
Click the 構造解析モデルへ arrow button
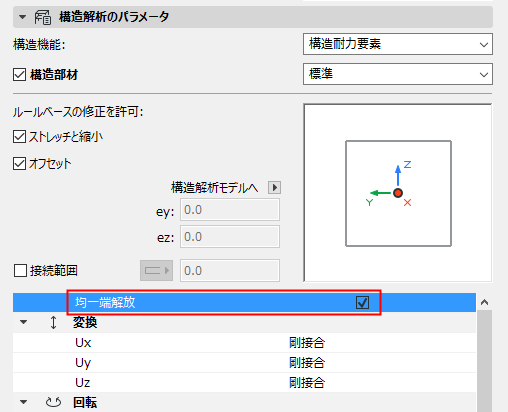[x=274, y=188]
